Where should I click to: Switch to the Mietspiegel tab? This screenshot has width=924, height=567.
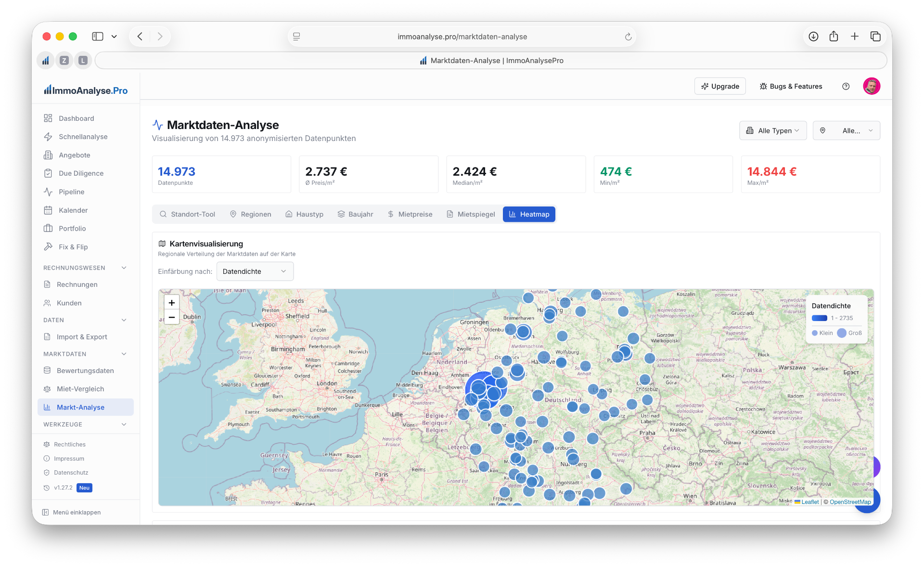(x=471, y=214)
